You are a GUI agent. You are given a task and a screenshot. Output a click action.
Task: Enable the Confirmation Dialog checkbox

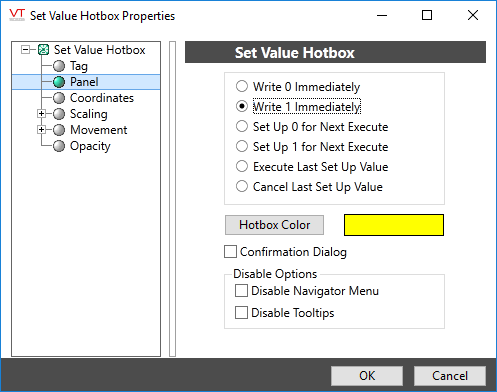coord(230,252)
